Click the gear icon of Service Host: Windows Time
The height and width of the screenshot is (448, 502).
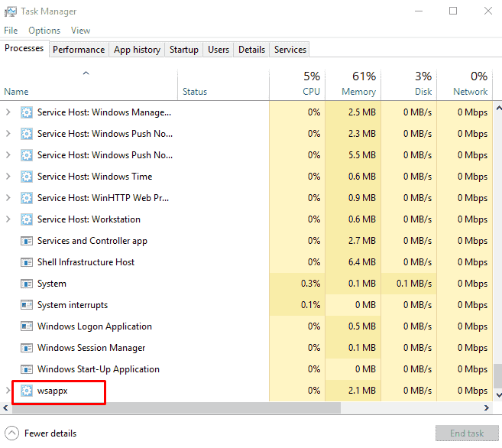(x=27, y=177)
